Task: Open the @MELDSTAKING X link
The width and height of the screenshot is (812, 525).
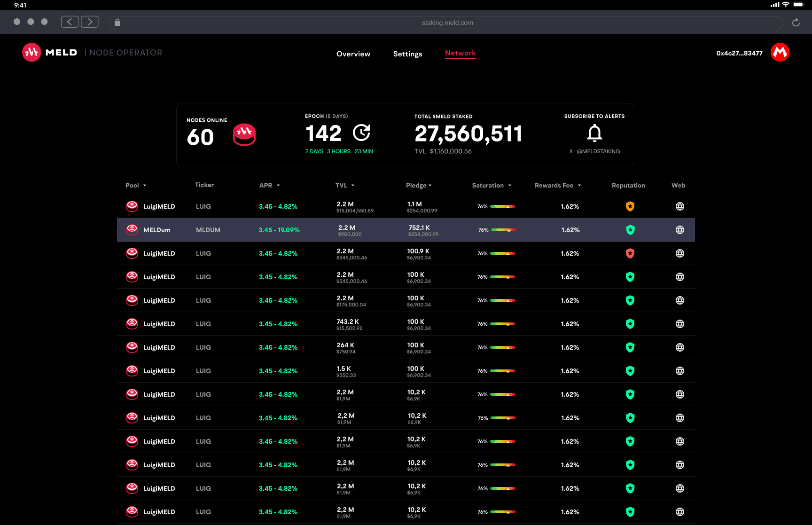Action: pyautogui.click(x=598, y=151)
